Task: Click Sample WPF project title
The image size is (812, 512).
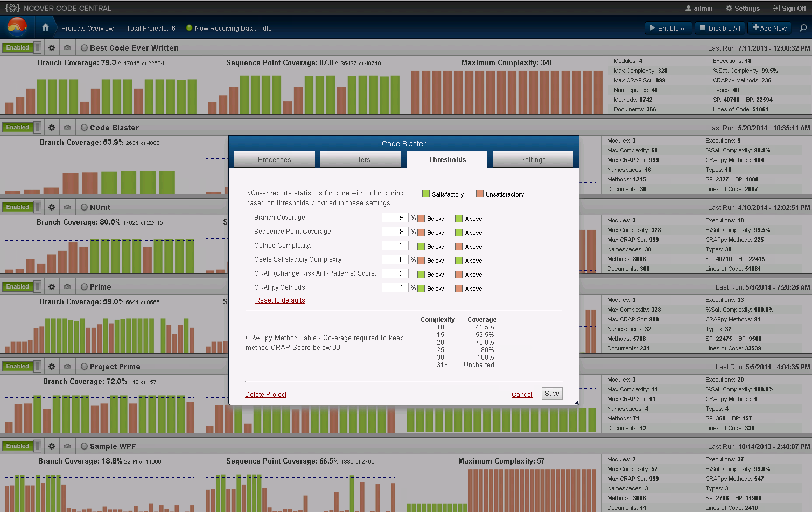Action: pos(113,446)
